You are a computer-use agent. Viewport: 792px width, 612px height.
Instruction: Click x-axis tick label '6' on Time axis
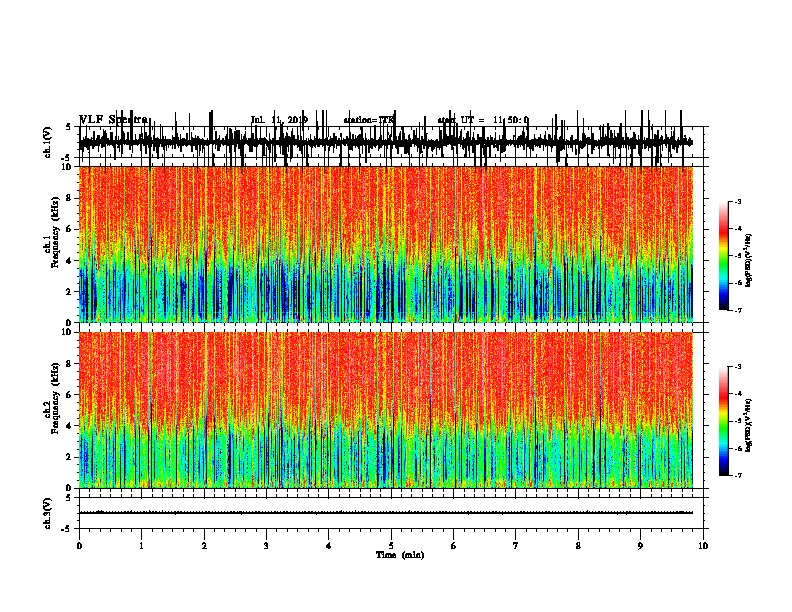(x=454, y=545)
